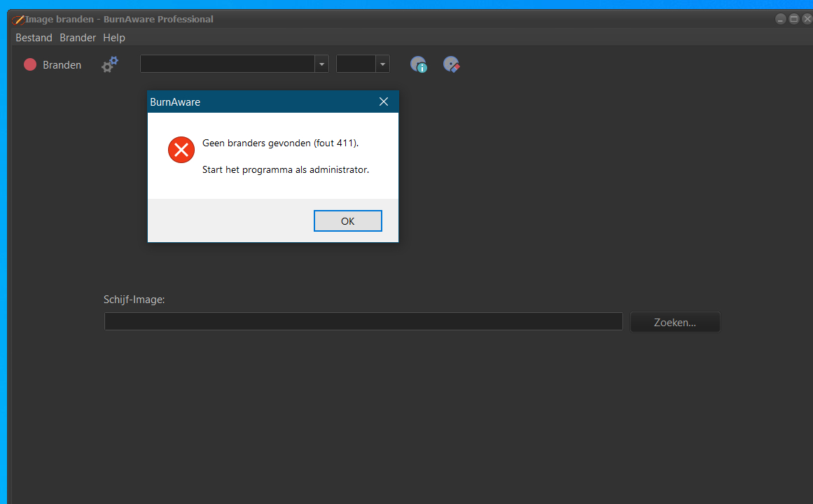813x504 pixels.
Task: Close the BurnAware error dialog
Action: (x=384, y=101)
